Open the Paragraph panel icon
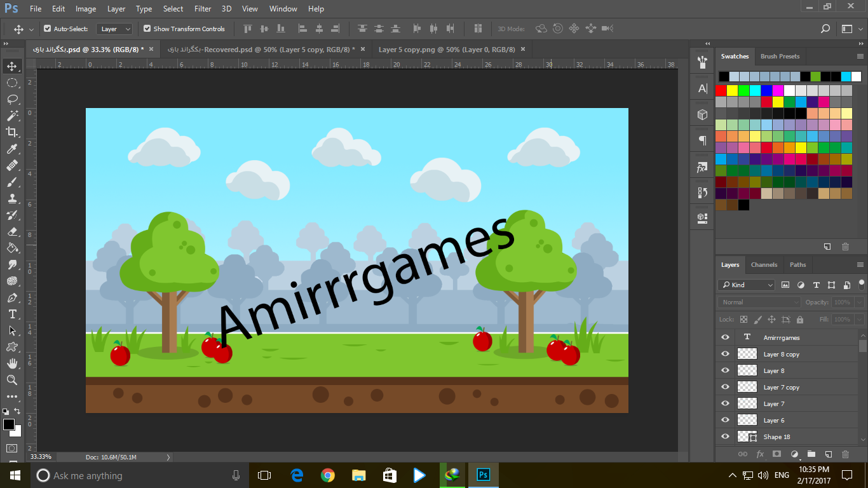 [x=702, y=140]
